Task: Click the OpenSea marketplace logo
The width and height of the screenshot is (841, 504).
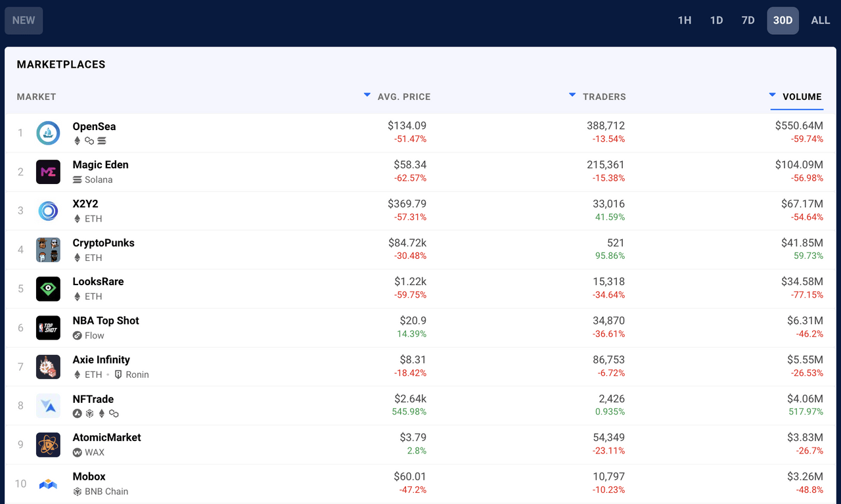Action: tap(48, 133)
